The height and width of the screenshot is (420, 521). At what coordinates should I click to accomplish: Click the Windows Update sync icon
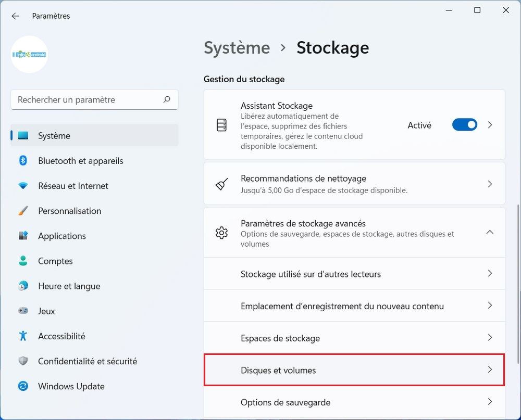23,386
